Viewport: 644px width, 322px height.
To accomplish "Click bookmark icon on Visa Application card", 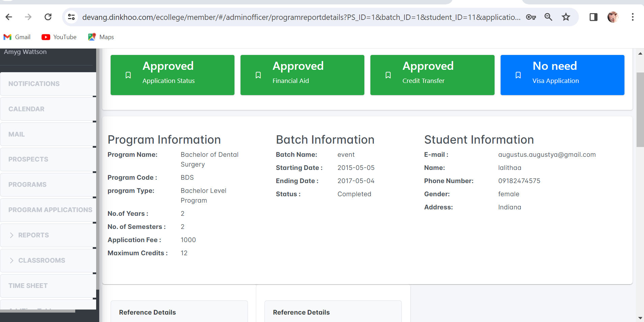I will (518, 75).
